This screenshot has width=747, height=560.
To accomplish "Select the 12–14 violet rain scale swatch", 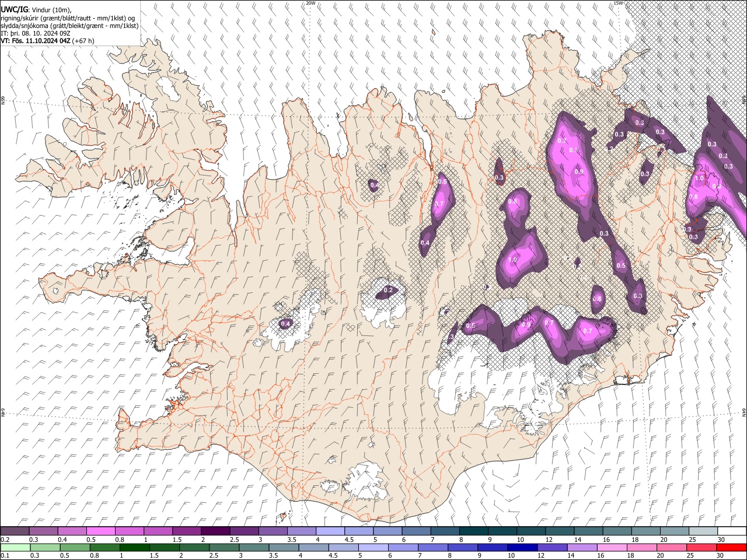I will tap(553, 547).
